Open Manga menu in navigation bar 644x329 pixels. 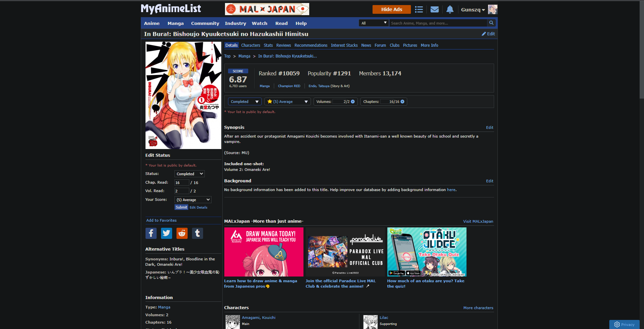coord(175,23)
